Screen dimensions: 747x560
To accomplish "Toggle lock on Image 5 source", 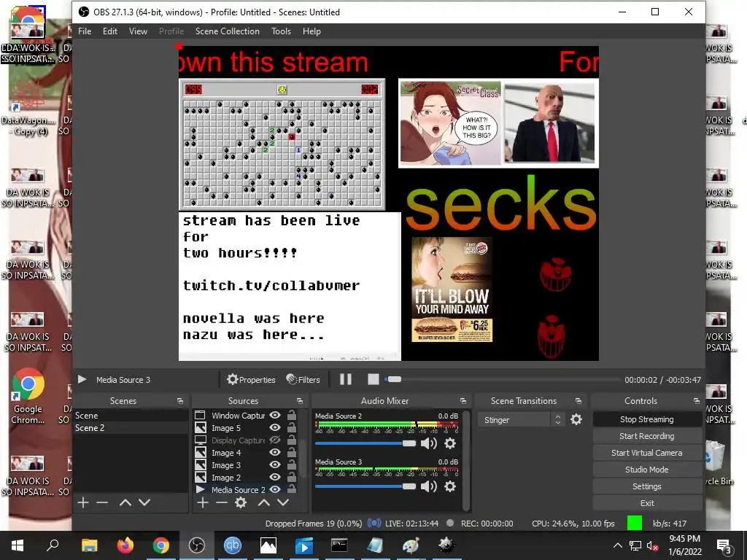I will pyautogui.click(x=292, y=427).
